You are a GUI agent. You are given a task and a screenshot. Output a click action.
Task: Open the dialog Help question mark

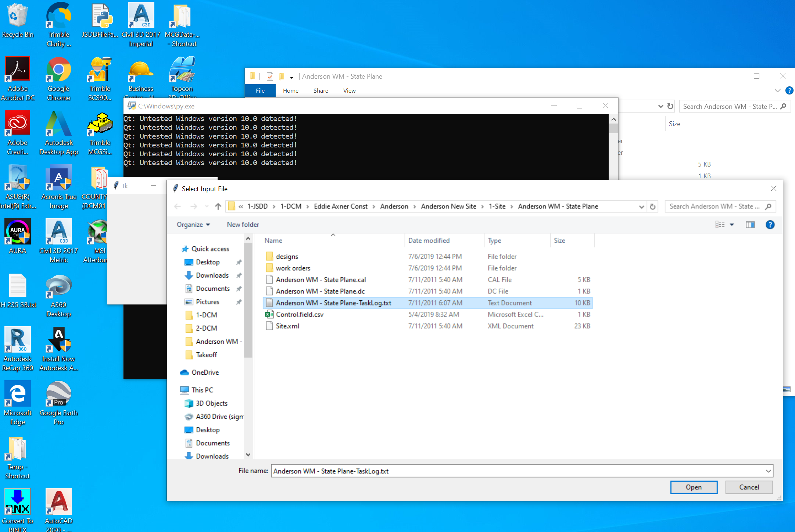[x=770, y=225]
